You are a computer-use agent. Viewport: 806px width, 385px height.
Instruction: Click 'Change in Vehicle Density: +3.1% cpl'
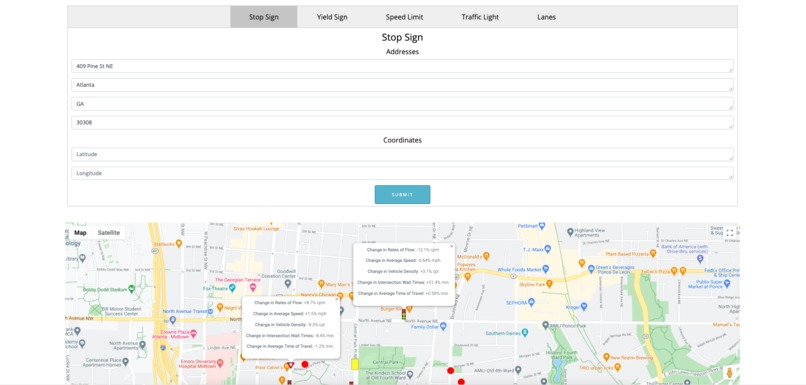pyautogui.click(x=403, y=271)
